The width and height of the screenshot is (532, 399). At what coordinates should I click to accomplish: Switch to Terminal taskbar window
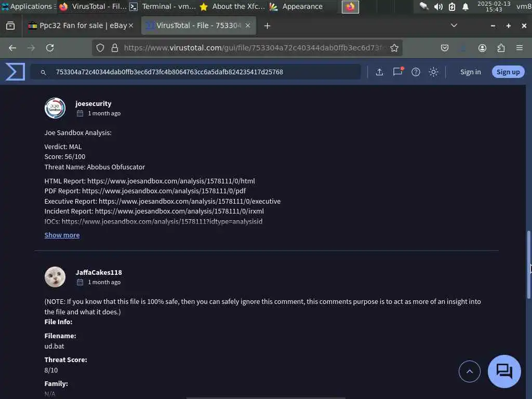coord(163,6)
